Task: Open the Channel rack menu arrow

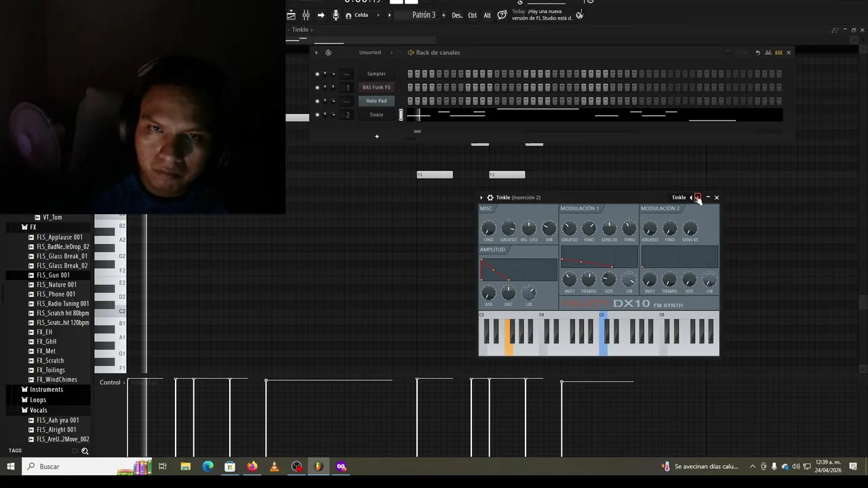Action: pos(316,52)
